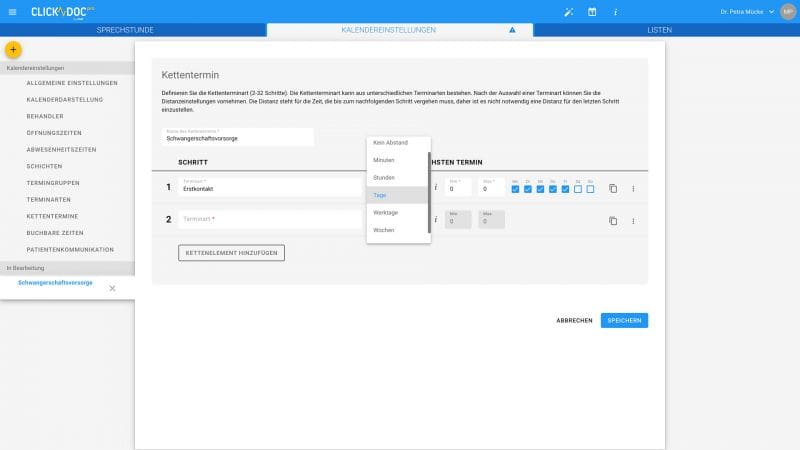Viewport: 800px width, 450px height.
Task: Click 'Kettenelement hinzufügen' button
Action: (231, 253)
